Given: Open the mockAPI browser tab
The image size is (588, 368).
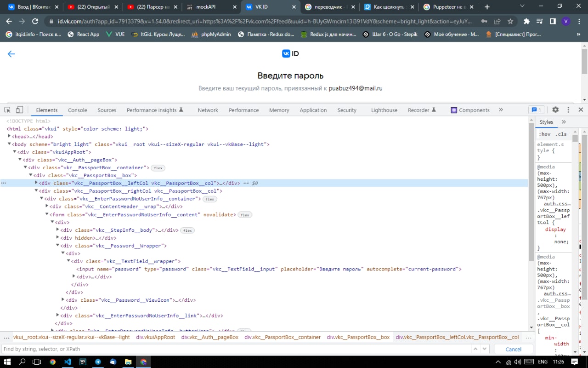Looking at the screenshot, I should (x=212, y=7).
